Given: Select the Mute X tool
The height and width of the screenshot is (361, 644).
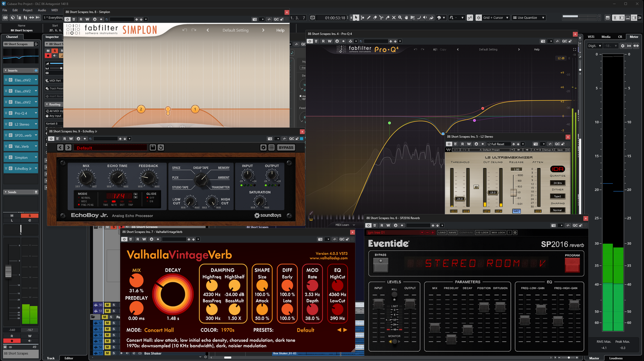Looking at the screenshot, I should point(394,18).
